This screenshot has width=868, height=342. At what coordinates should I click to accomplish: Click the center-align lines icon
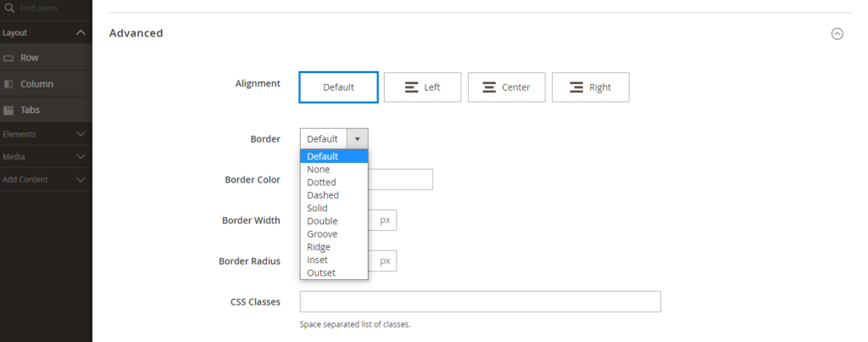pos(489,87)
